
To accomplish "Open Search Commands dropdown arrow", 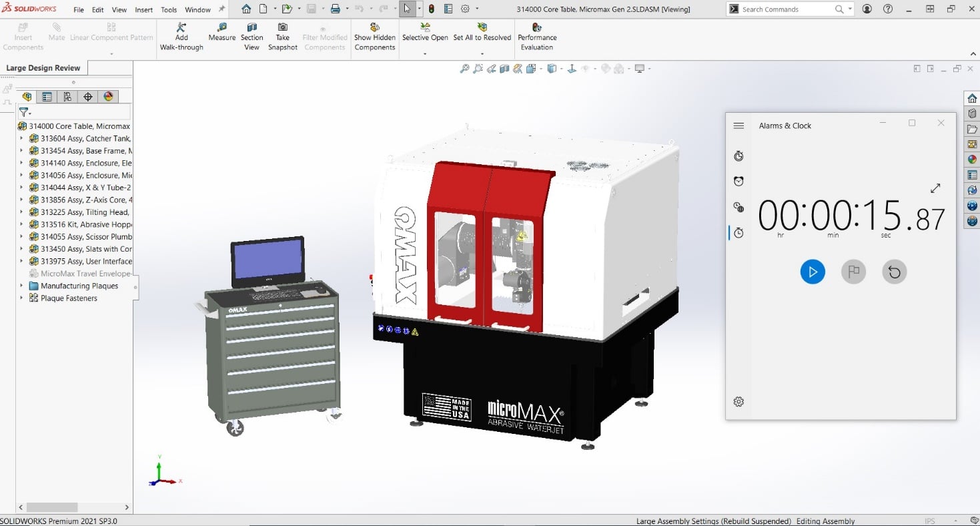I will [x=850, y=9].
